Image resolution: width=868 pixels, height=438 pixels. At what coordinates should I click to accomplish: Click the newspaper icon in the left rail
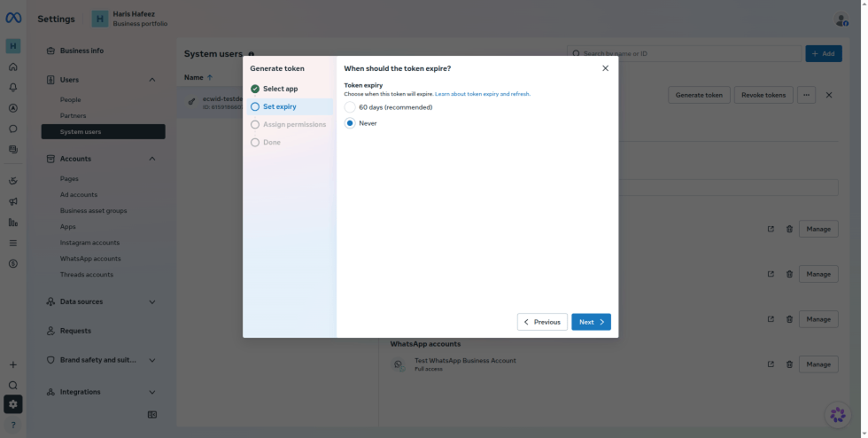13,149
